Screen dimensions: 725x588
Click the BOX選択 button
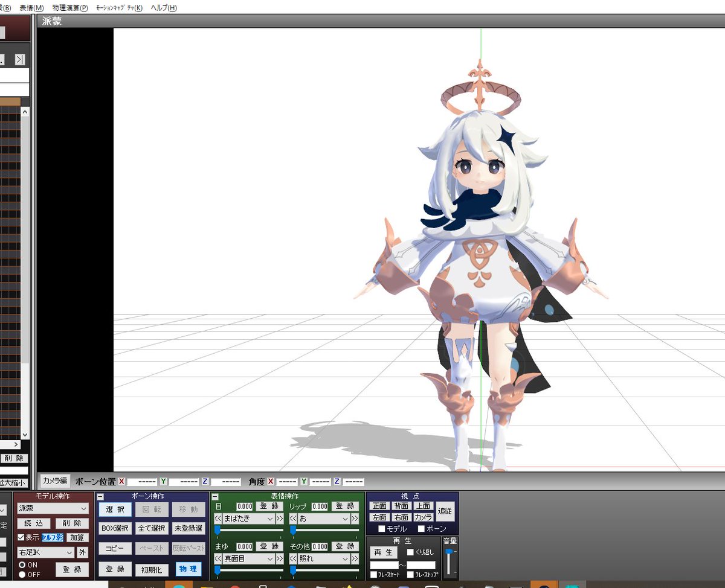pos(115,529)
